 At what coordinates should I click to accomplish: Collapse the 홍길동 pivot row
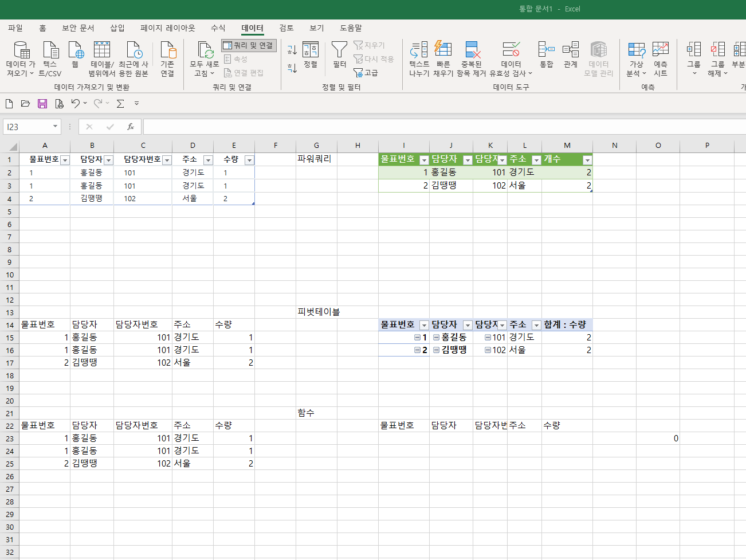click(x=436, y=338)
